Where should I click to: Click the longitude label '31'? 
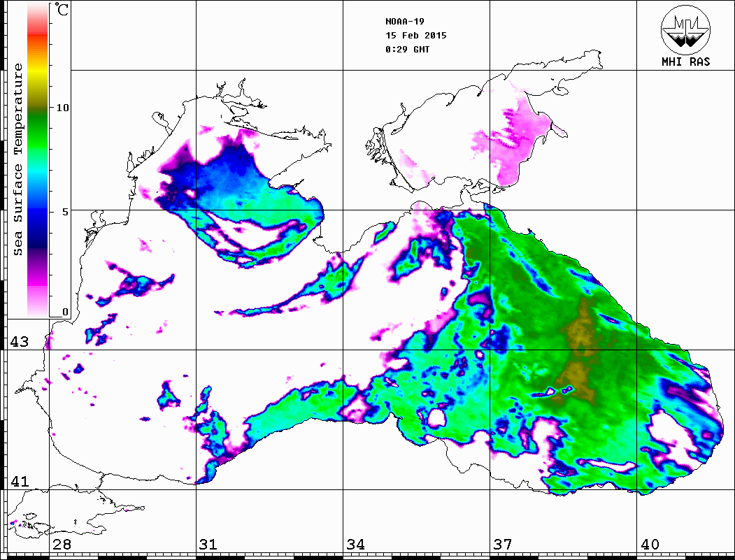coord(208,545)
